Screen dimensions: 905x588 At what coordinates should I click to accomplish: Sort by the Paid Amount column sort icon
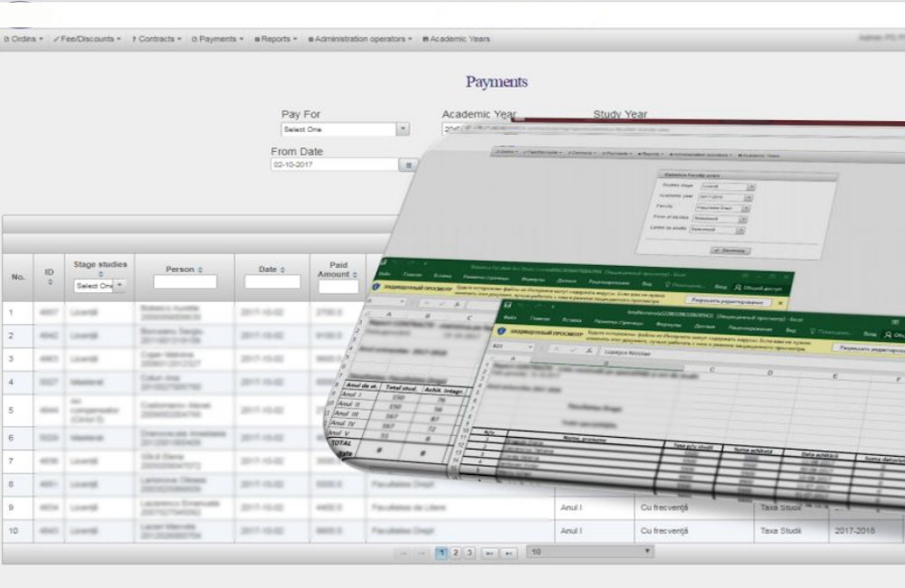355,275
